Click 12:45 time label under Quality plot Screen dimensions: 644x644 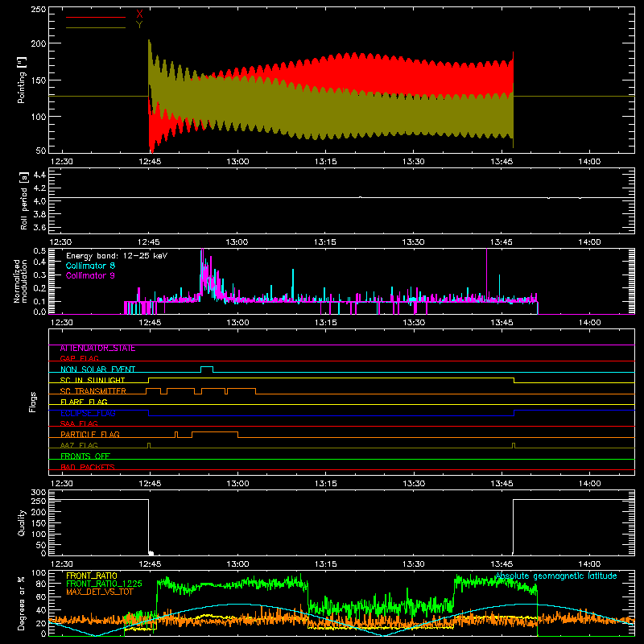pyautogui.click(x=150, y=564)
